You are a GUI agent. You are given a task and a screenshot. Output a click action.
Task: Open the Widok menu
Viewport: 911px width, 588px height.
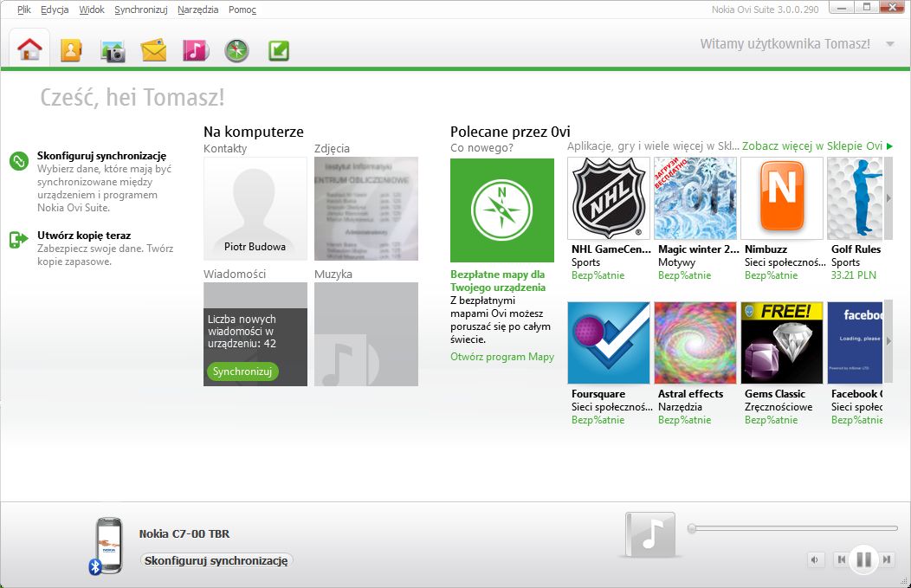point(91,10)
